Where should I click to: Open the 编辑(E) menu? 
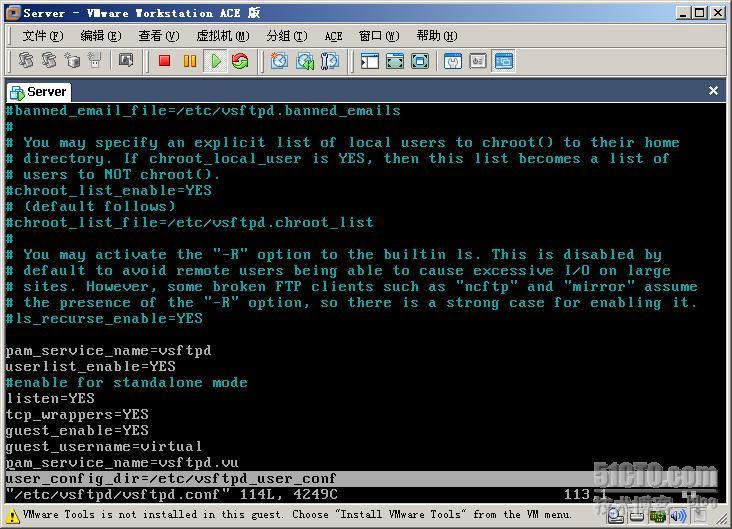coord(100,36)
